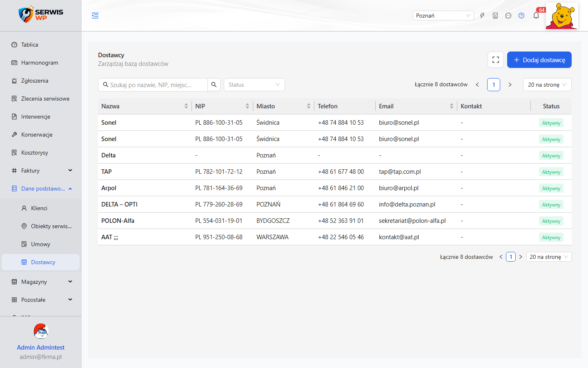588x368 pixels.
Task: Click phone +48 52 363 91 01
Action: 341,221
